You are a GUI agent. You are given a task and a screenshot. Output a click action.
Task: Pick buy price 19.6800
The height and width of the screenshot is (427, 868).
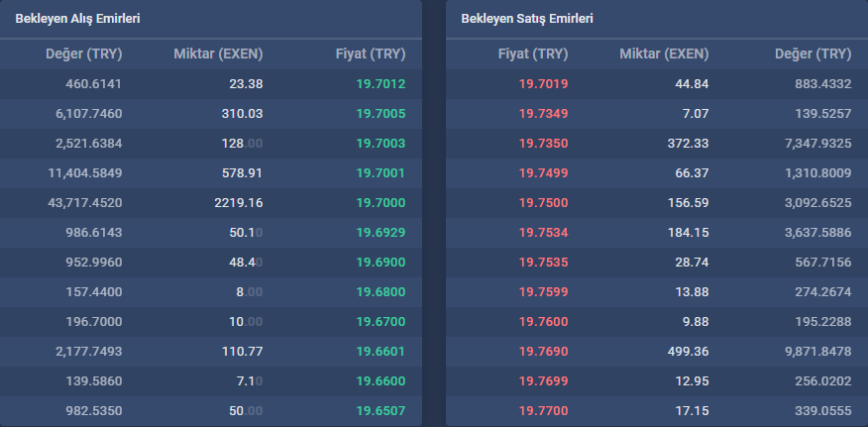380,292
